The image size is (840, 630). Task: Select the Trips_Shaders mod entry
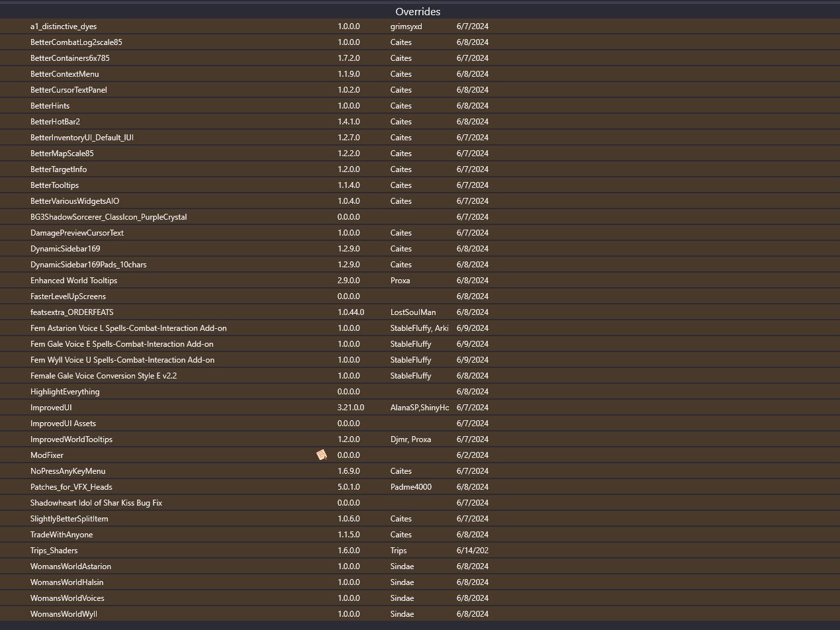click(x=54, y=551)
